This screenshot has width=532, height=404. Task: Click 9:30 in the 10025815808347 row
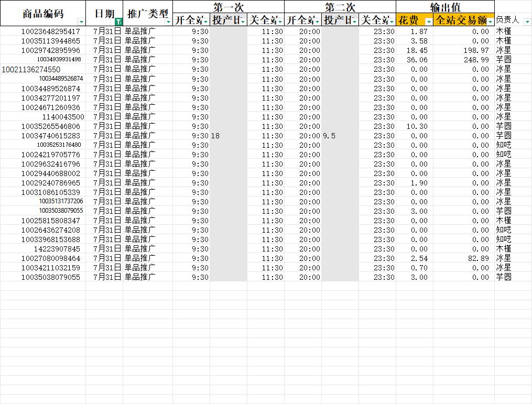(x=200, y=221)
